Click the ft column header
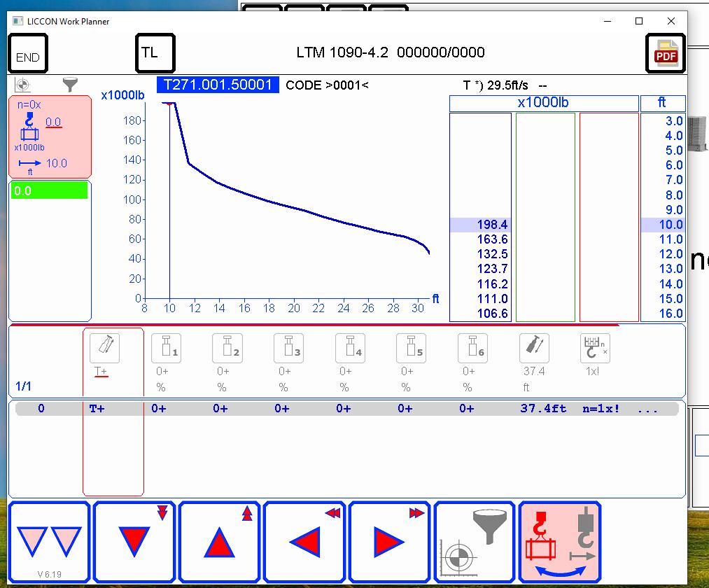 click(663, 103)
